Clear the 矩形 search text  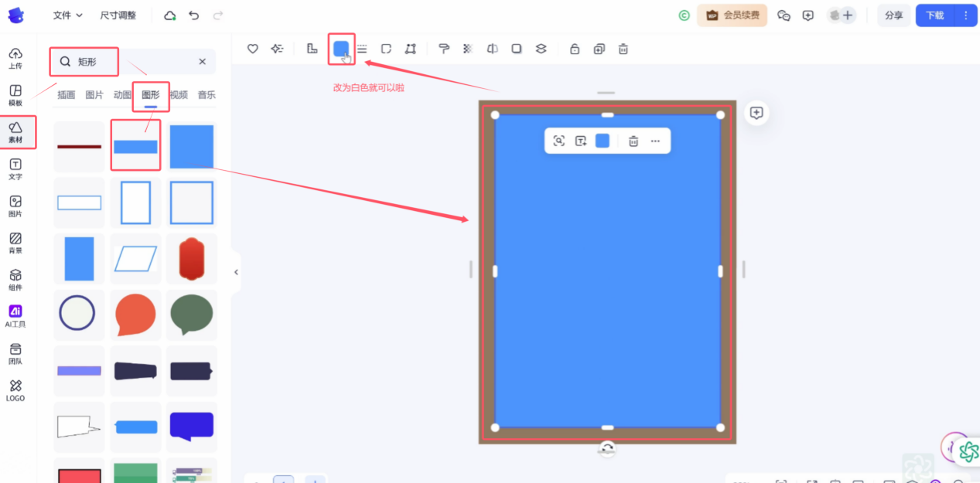click(x=203, y=62)
